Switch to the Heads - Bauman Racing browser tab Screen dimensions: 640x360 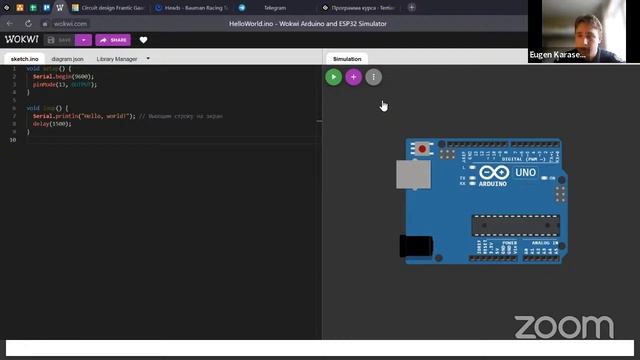(192, 8)
